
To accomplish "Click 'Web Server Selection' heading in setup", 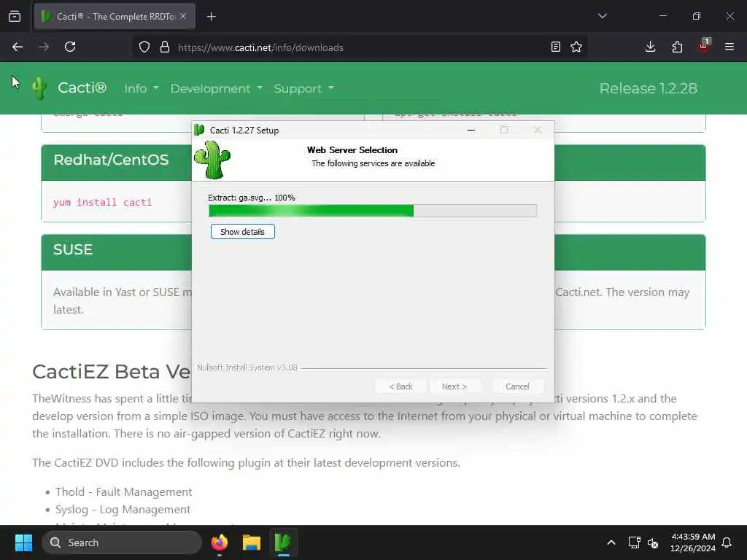I will (x=352, y=150).
